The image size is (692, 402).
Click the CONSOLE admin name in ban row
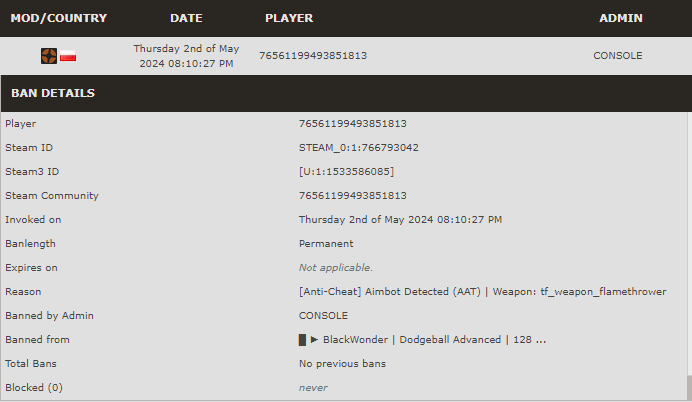coord(617,56)
